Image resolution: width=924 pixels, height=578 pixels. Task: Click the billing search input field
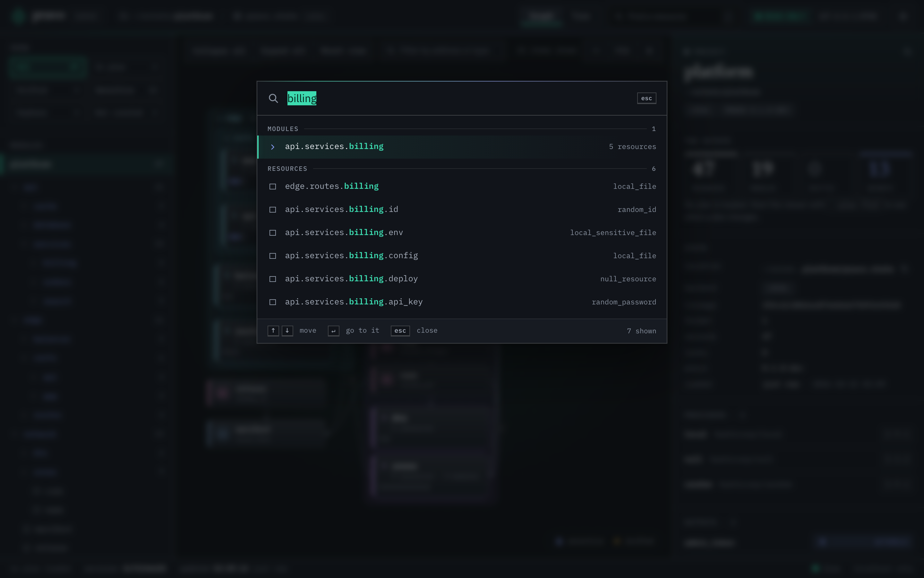pos(458,98)
